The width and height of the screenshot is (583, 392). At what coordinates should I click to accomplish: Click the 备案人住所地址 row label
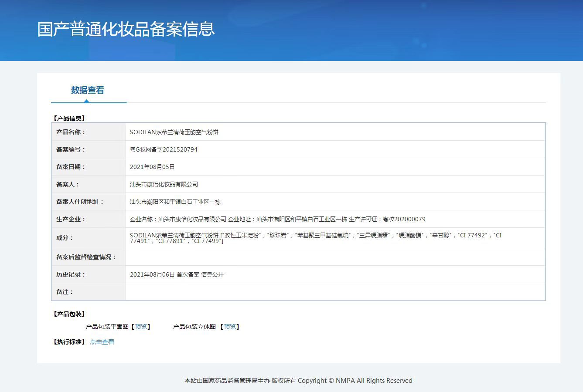[x=80, y=202]
